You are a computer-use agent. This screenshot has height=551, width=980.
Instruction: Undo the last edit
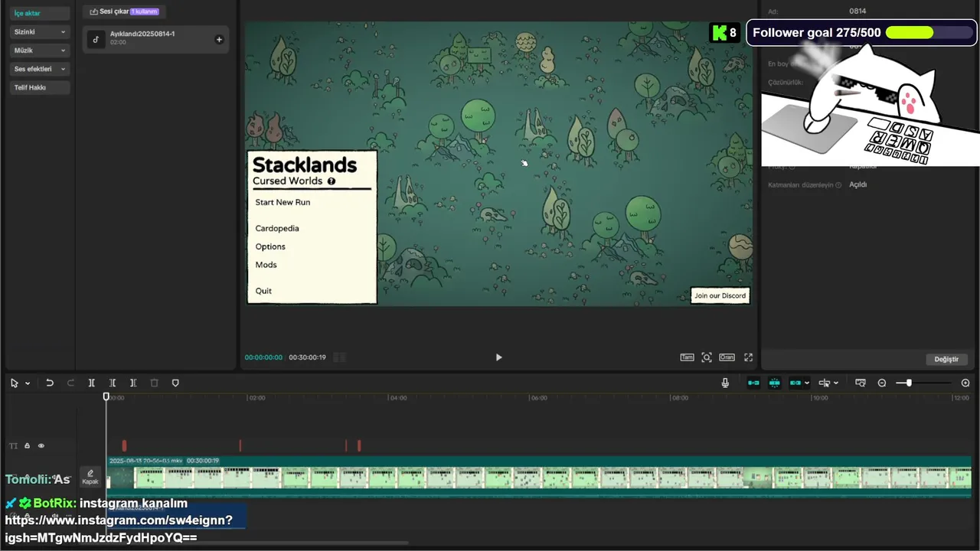50,383
